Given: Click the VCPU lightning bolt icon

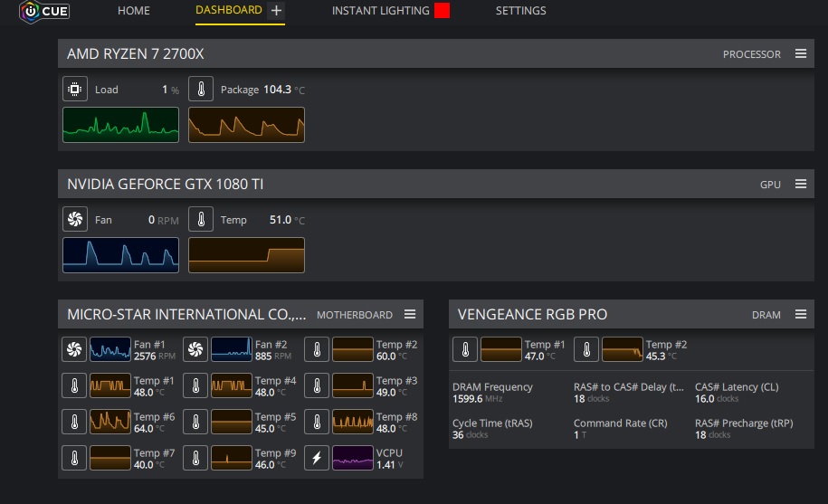Looking at the screenshot, I should click(316, 457).
